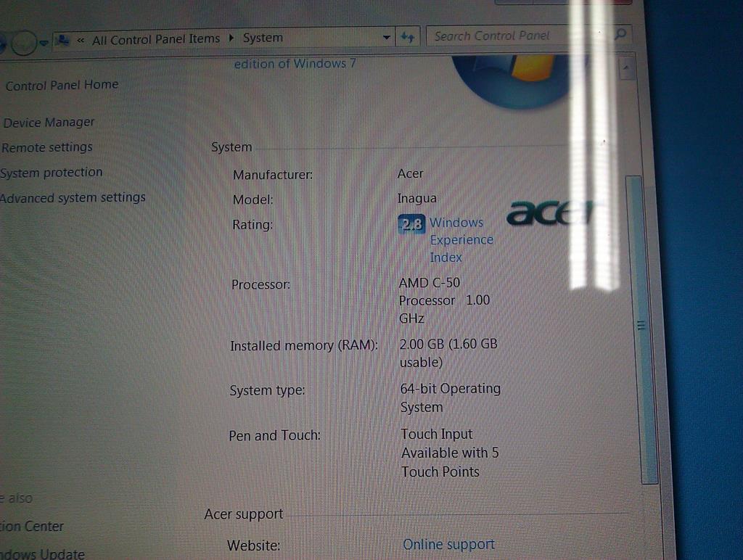
Task: Click the manufacturer value 'Acer'
Action: [411, 174]
